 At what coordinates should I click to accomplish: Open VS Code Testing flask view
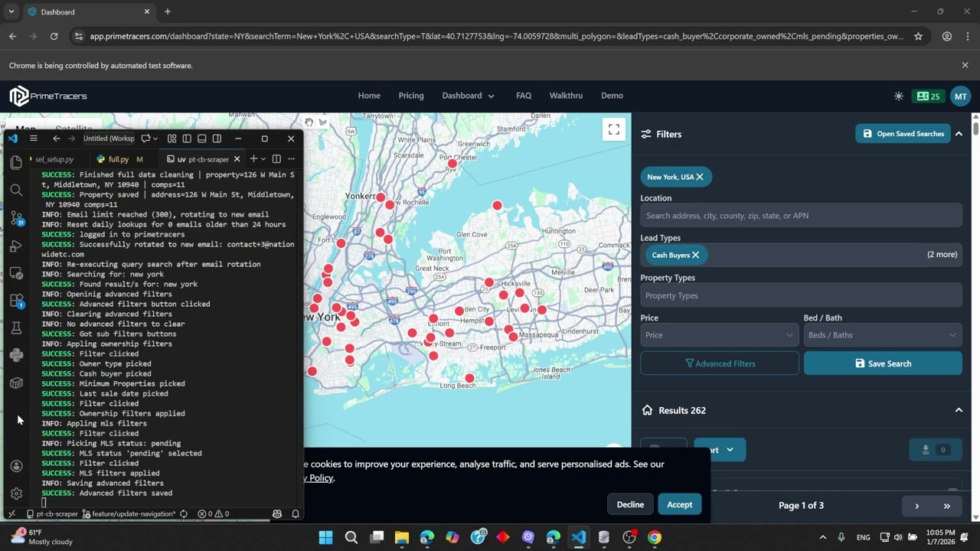(x=16, y=328)
